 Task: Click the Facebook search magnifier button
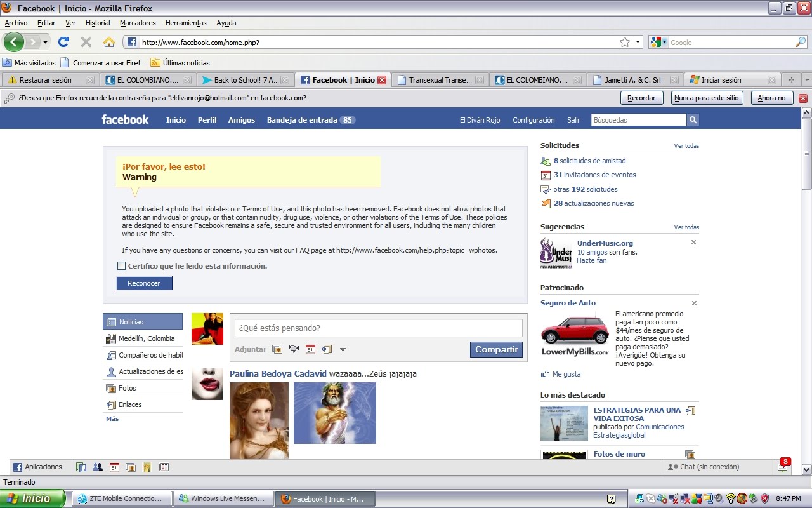pos(693,120)
